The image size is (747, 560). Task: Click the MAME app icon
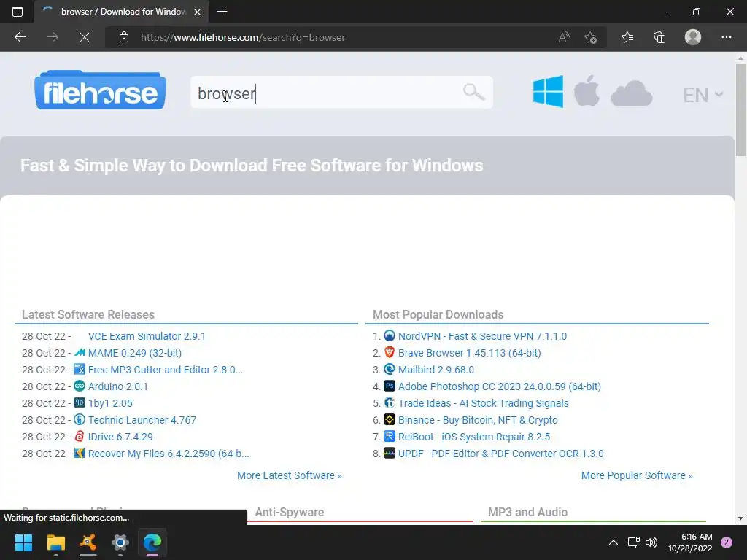pos(80,352)
